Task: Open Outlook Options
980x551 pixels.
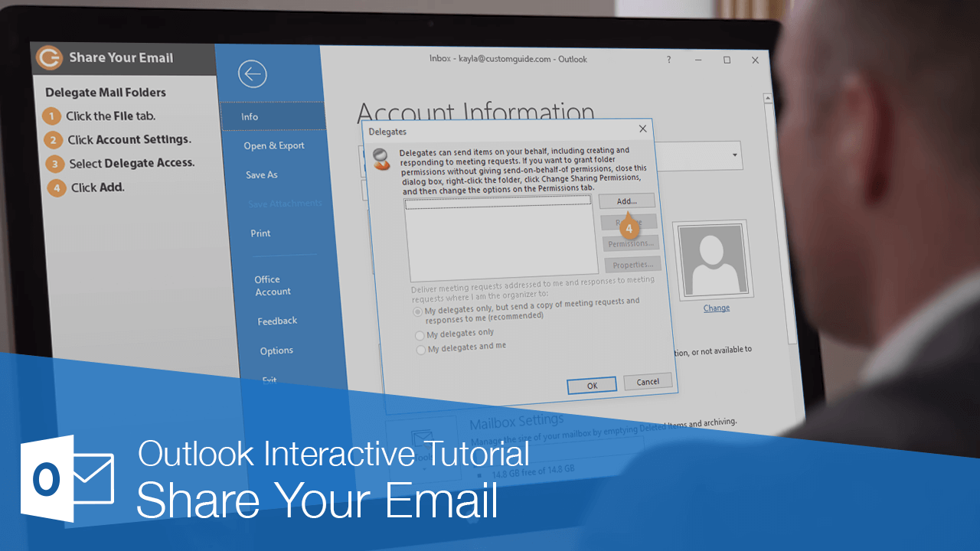Action: [276, 350]
